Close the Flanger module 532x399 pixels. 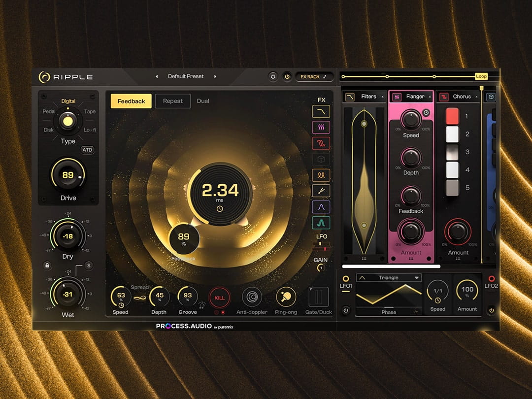coord(430,97)
